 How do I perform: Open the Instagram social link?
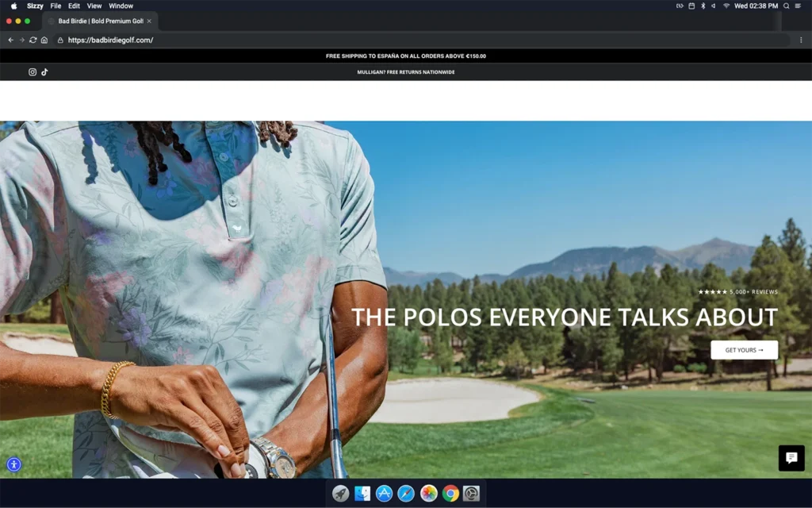[x=33, y=72]
